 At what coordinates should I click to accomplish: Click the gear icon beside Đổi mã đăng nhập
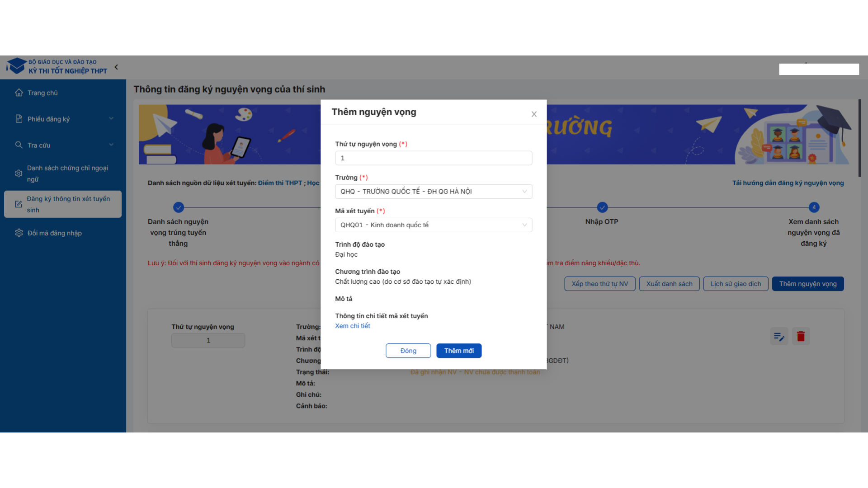pyautogui.click(x=19, y=233)
